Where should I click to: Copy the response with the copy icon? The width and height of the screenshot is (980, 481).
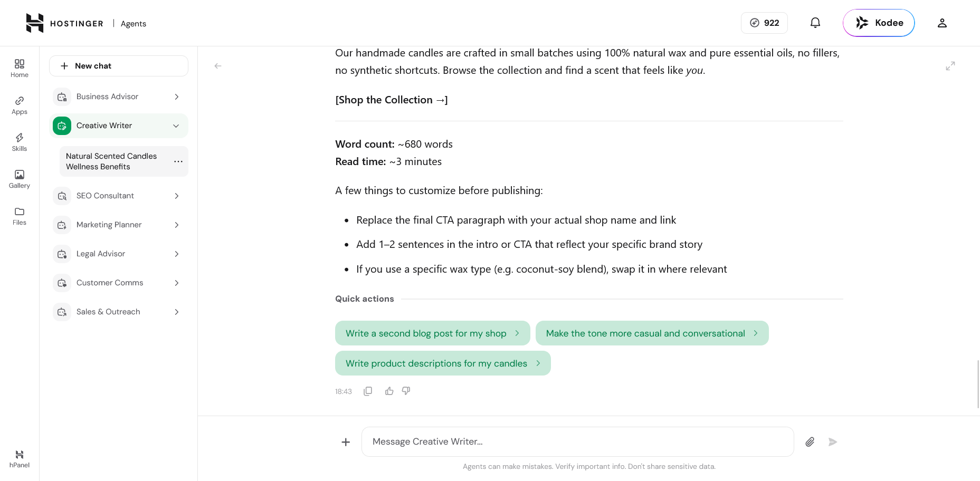pyautogui.click(x=368, y=391)
